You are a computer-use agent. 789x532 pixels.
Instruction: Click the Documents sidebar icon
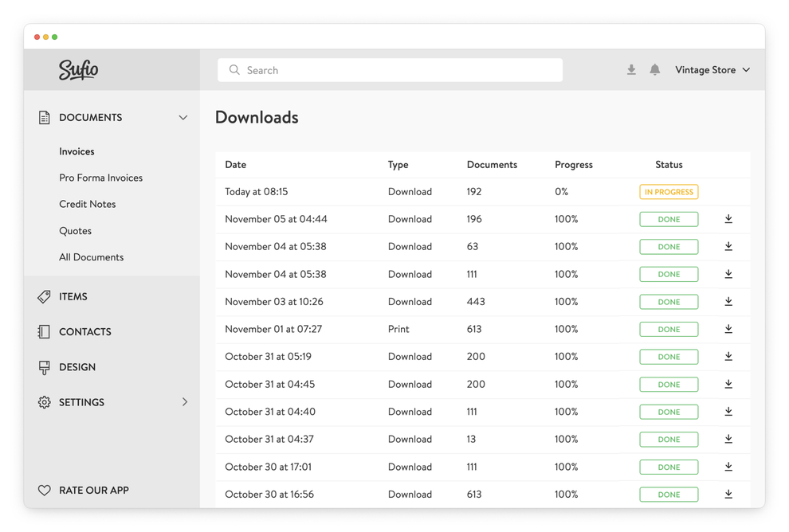point(45,116)
